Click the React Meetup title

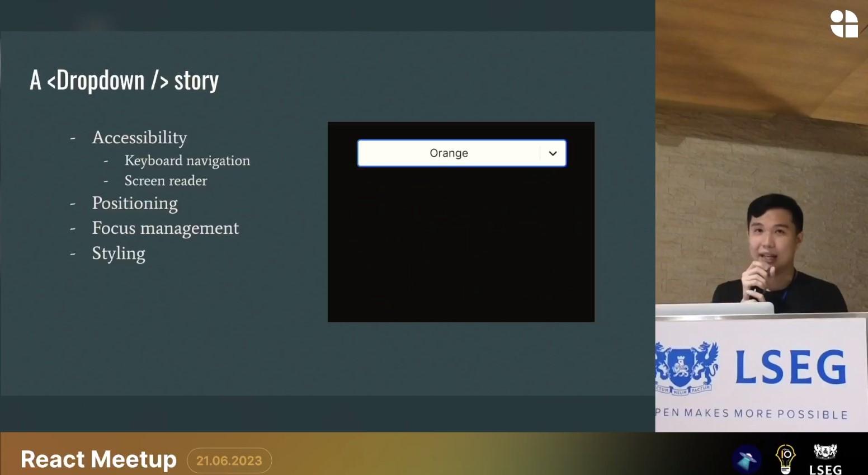coord(98,459)
